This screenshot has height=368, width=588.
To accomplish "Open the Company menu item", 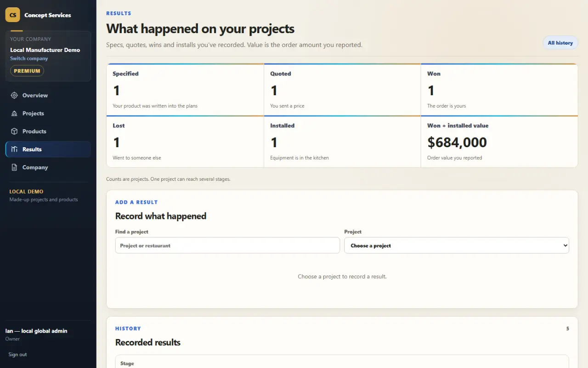I will [48, 167].
